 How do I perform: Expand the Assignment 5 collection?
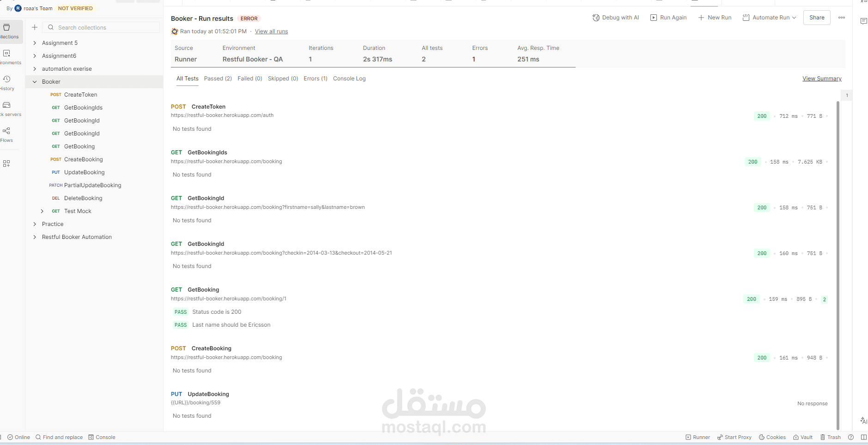(x=35, y=43)
